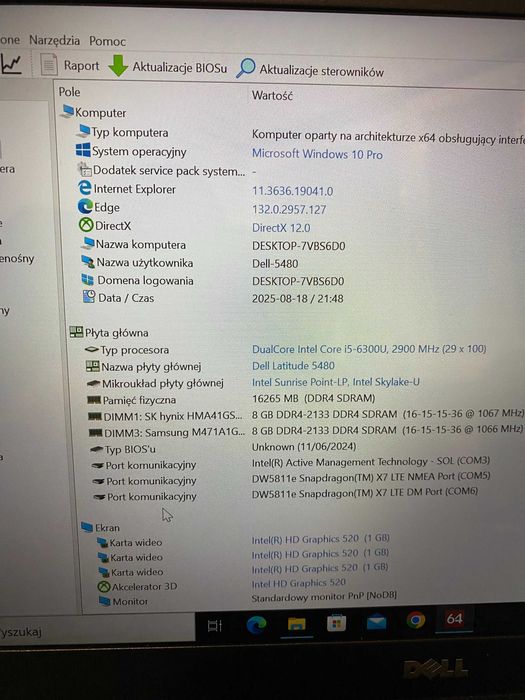Click the Płyta główna section icon

point(76,332)
